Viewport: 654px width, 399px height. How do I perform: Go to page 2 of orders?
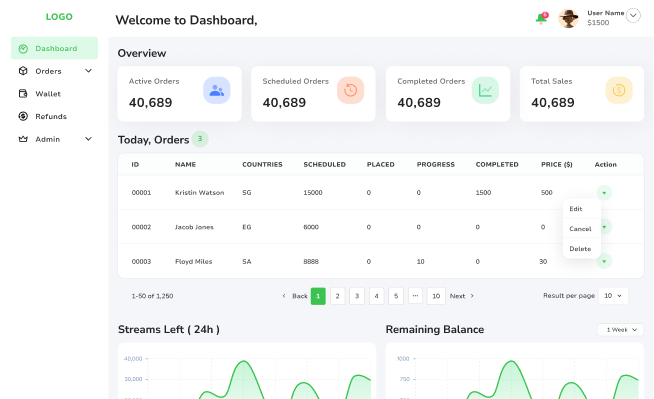(x=337, y=296)
